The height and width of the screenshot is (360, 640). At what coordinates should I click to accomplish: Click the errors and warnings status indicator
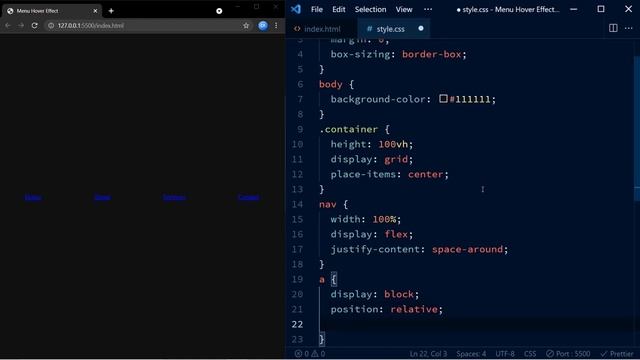[310, 353]
